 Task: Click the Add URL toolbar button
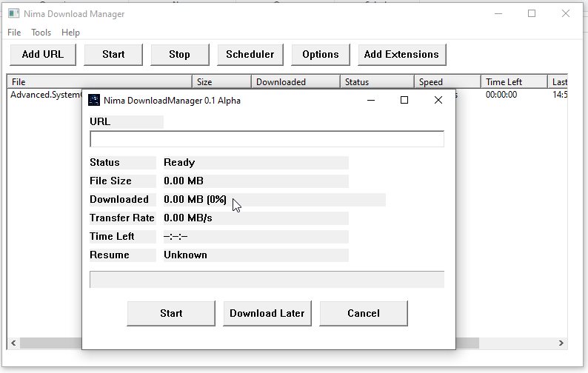point(43,55)
